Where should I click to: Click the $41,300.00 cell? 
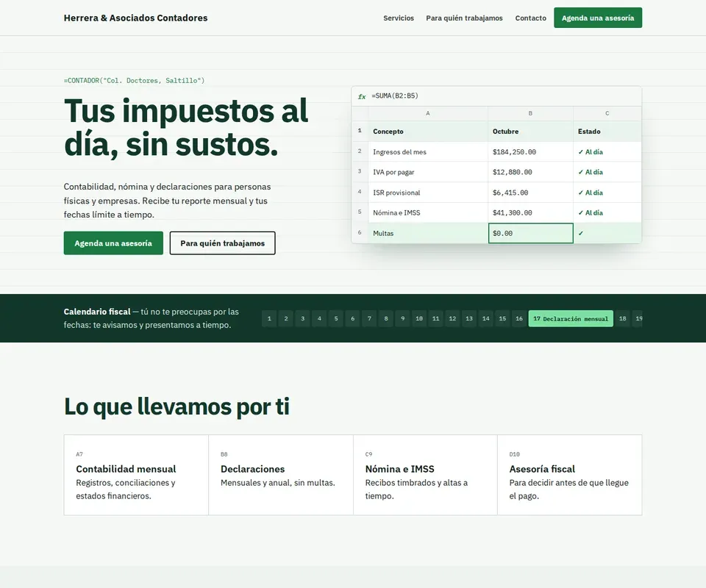pyautogui.click(x=530, y=213)
